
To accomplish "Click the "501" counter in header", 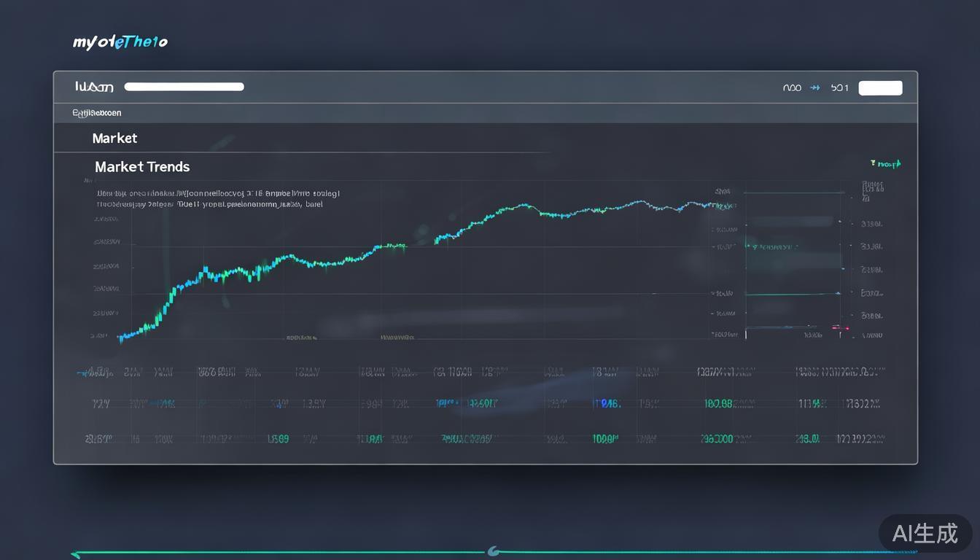I will 839,87.
